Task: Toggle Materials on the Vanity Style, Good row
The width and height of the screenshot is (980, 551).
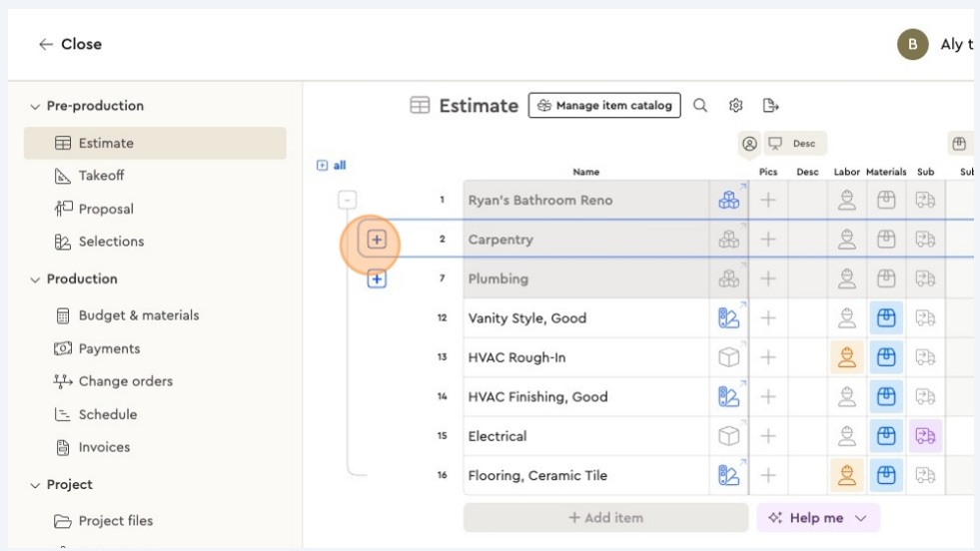Action: click(x=886, y=318)
